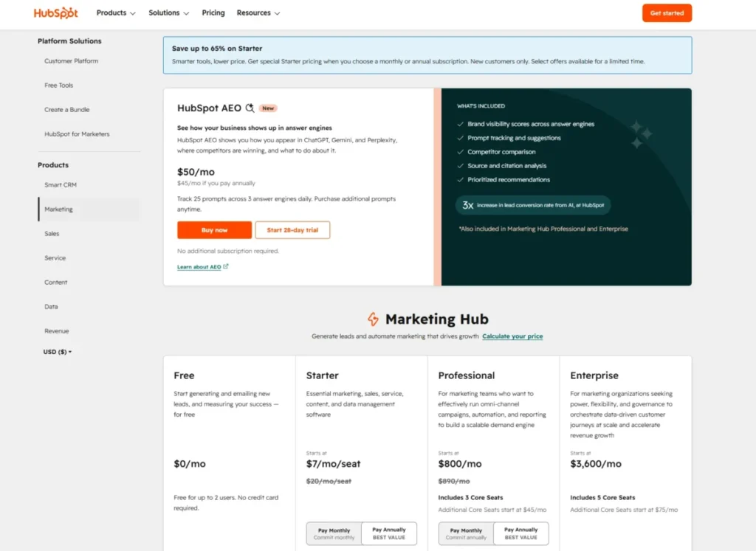Open the Solutions menu chevron
Screen dimensions: 756x551
(x=186, y=13)
